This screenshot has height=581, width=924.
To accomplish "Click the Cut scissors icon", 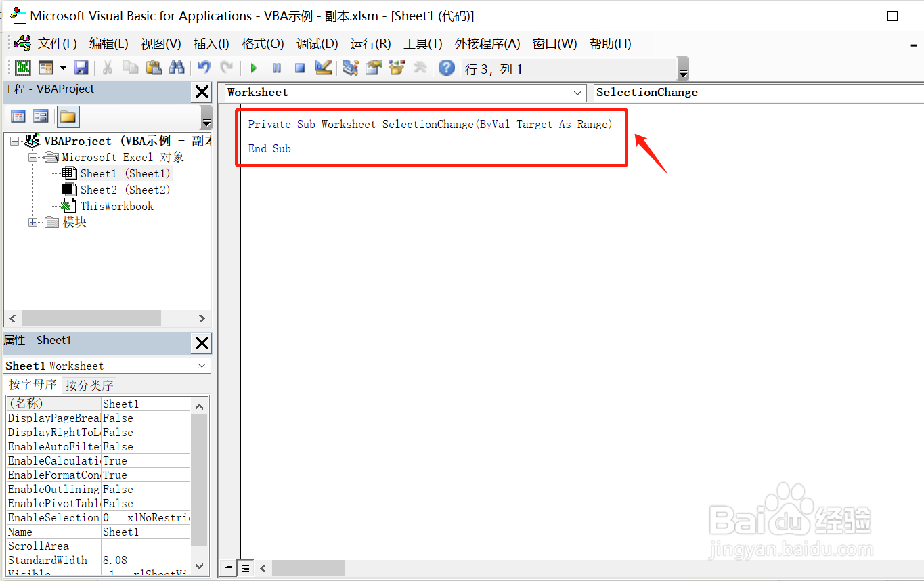I will [x=108, y=68].
